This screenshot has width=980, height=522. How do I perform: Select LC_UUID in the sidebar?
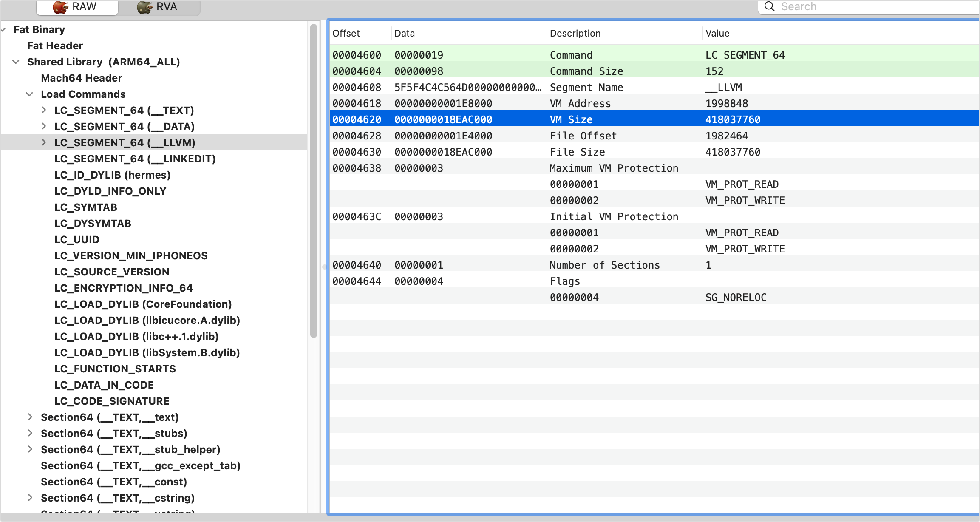(76, 239)
